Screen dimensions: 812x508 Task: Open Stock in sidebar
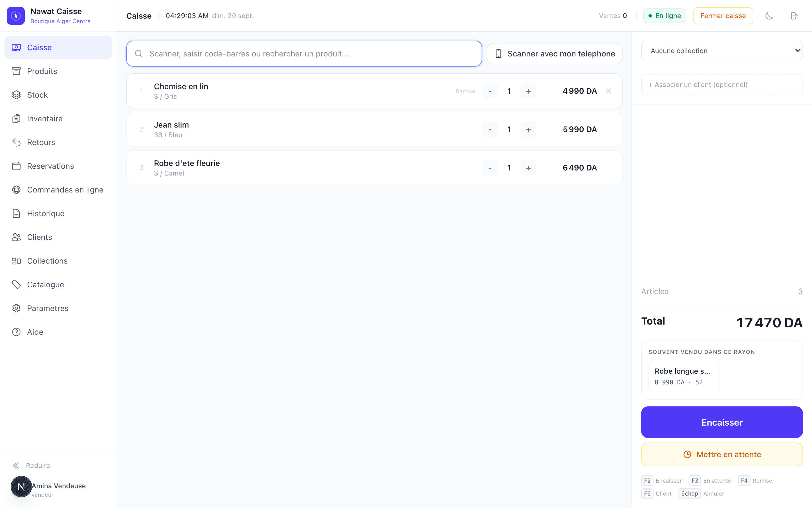click(x=58, y=95)
